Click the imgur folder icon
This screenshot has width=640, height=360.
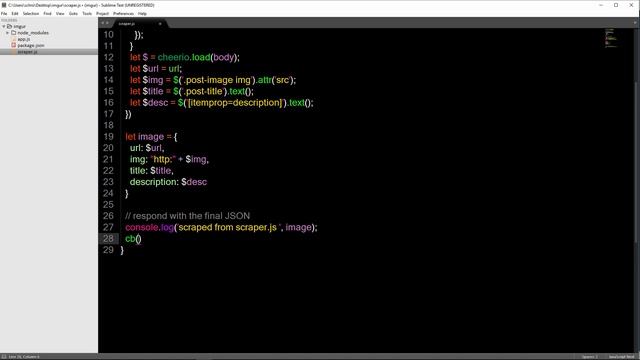point(9,26)
